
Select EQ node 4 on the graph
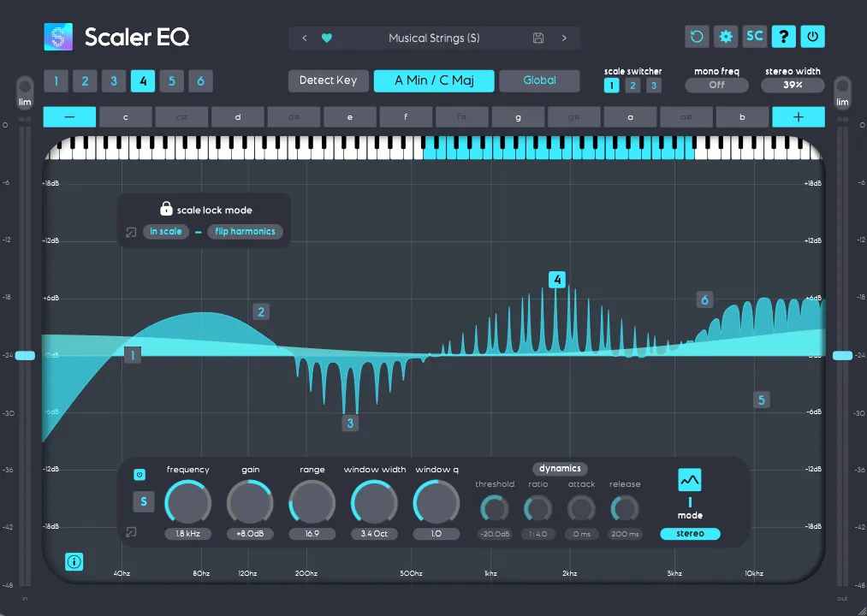(x=557, y=280)
